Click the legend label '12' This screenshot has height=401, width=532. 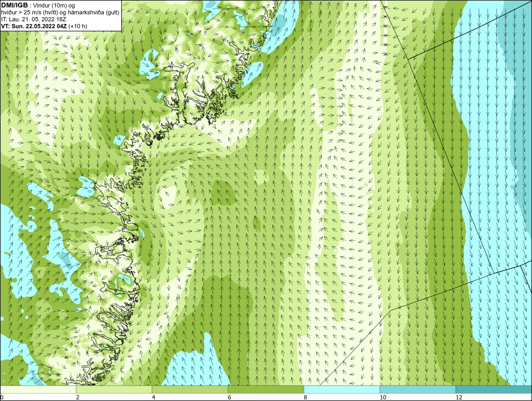(x=459, y=397)
